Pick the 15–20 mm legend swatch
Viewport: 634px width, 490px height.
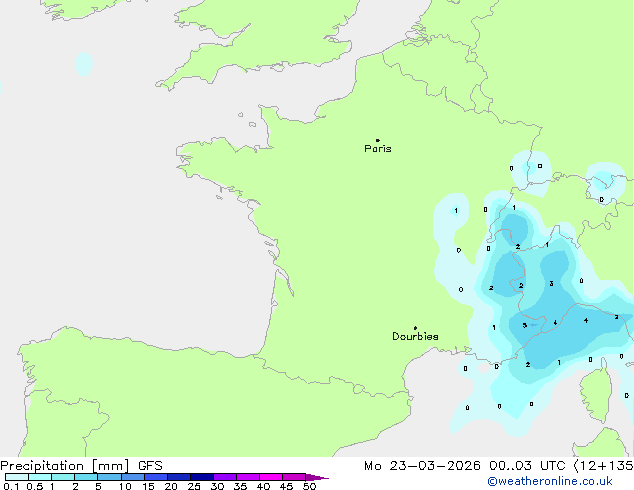point(155,477)
